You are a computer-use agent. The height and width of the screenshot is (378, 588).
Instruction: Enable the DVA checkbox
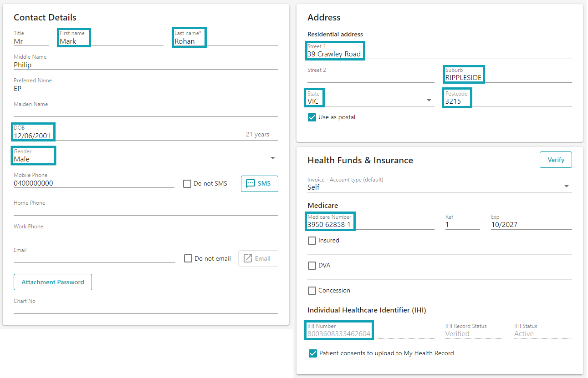point(312,265)
